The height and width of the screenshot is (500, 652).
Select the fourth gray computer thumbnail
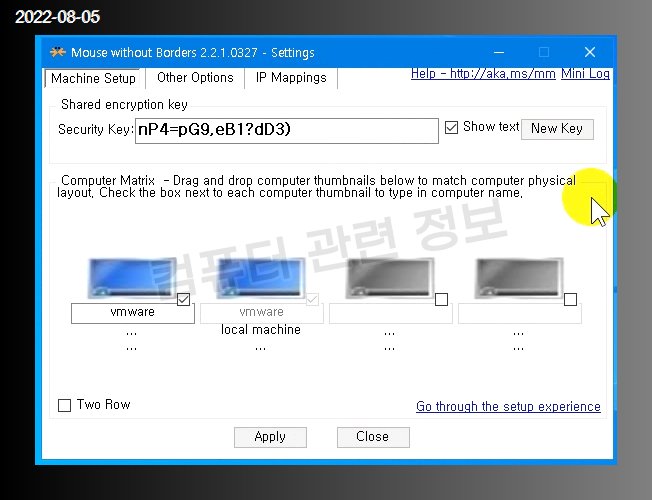pos(519,278)
